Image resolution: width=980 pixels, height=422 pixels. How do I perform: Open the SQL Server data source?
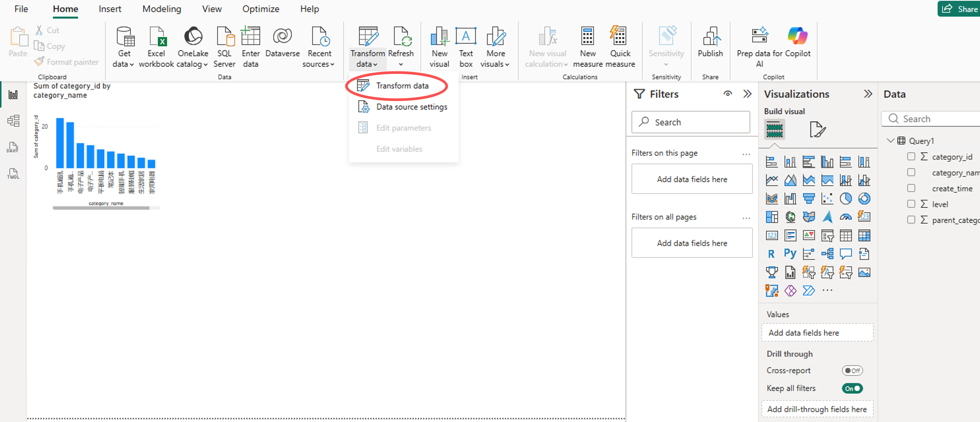tap(224, 47)
